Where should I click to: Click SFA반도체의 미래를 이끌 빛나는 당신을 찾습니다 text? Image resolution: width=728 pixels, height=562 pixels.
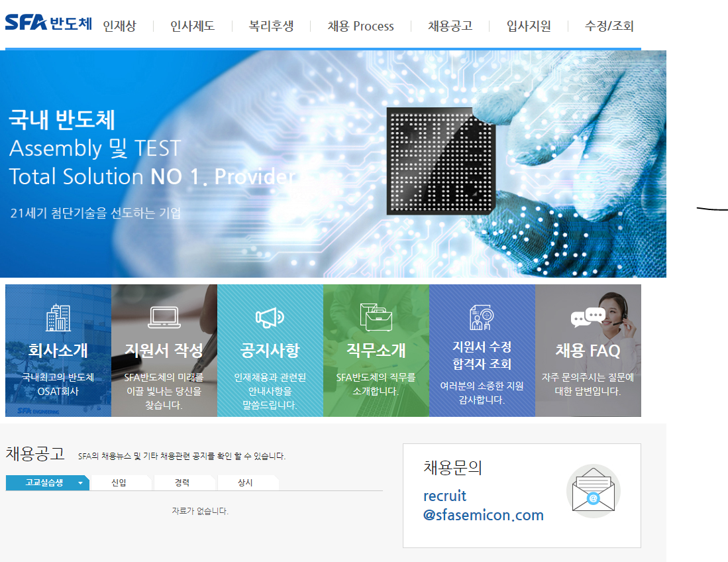[x=164, y=391]
